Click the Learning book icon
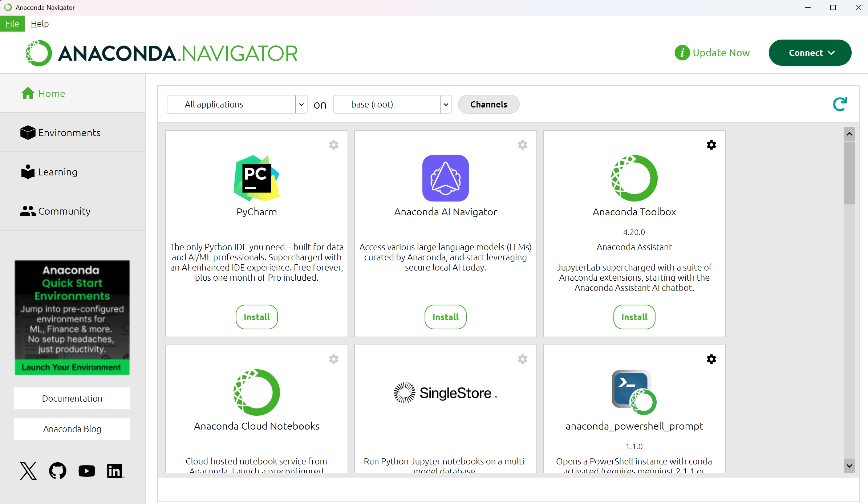Image resolution: width=868 pixels, height=504 pixels. click(28, 172)
